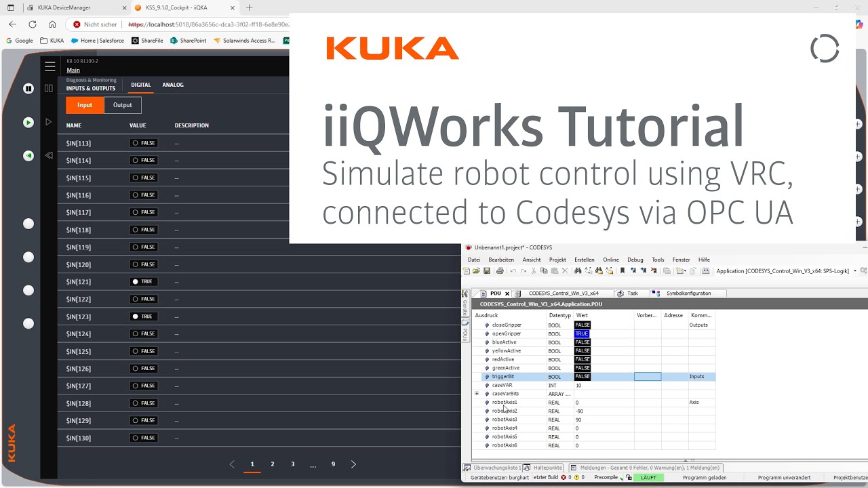Click CODESYS copy toolbar icon
Image resolution: width=868 pixels, height=488 pixels.
pos(544,271)
